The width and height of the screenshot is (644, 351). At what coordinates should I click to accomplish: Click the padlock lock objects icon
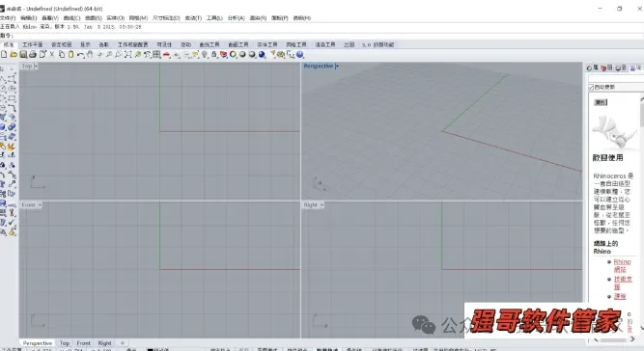click(x=214, y=54)
